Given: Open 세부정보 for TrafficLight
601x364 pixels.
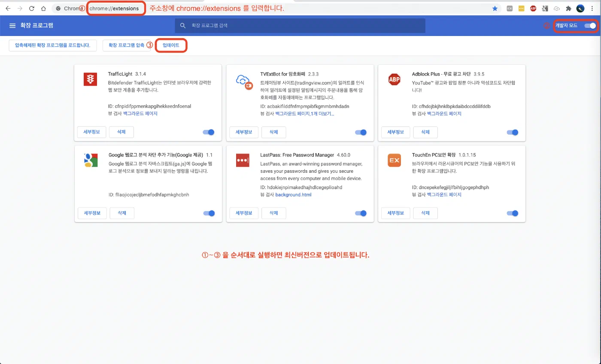Looking at the screenshot, I should pos(92,132).
